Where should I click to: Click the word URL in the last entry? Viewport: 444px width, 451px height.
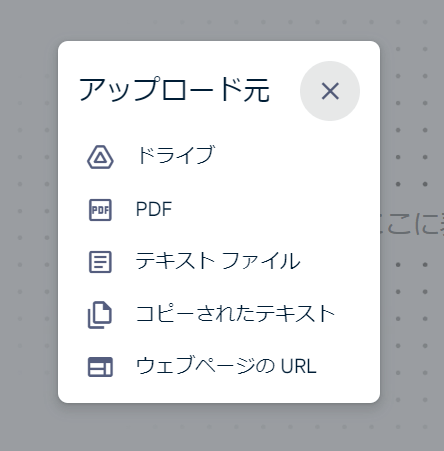299,367
